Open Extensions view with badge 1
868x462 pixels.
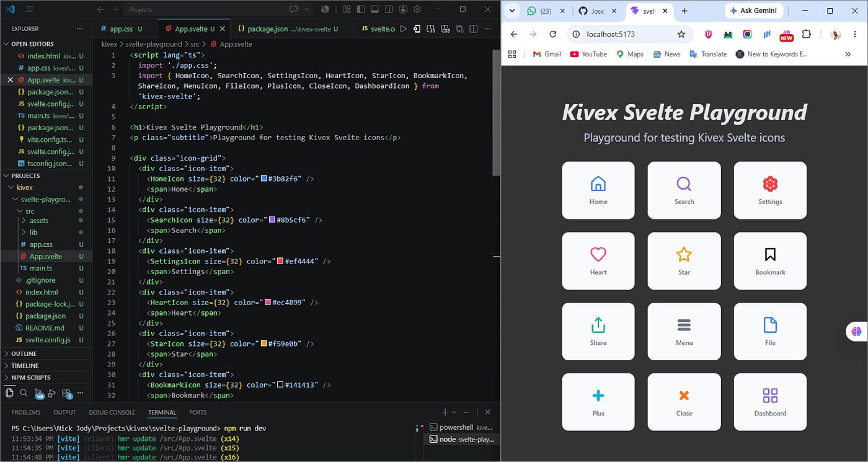[67, 393]
